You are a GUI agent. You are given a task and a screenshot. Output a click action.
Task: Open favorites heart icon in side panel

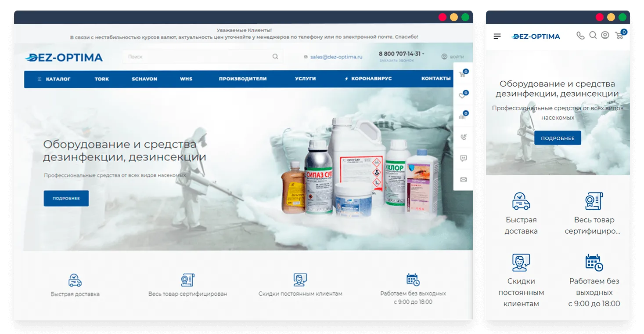463,95
